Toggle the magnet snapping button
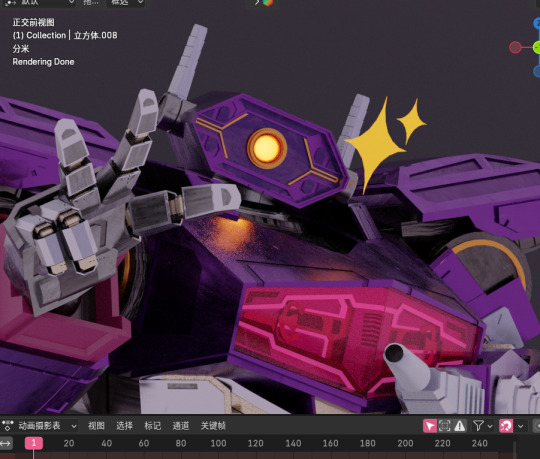 pos(506,426)
